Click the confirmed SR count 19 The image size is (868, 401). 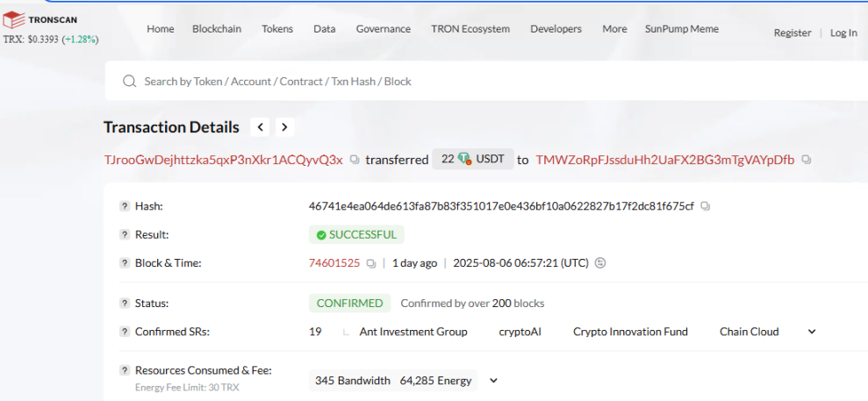coord(315,332)
